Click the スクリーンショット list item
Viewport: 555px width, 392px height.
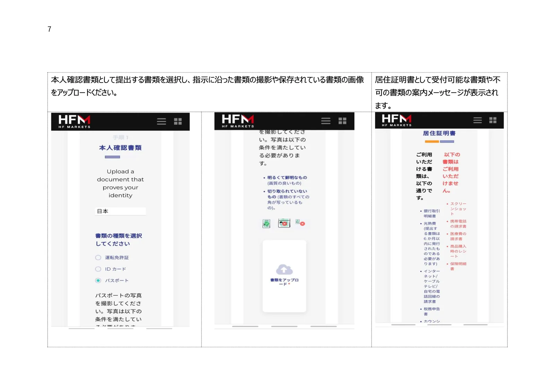click(x=458, y=209)
